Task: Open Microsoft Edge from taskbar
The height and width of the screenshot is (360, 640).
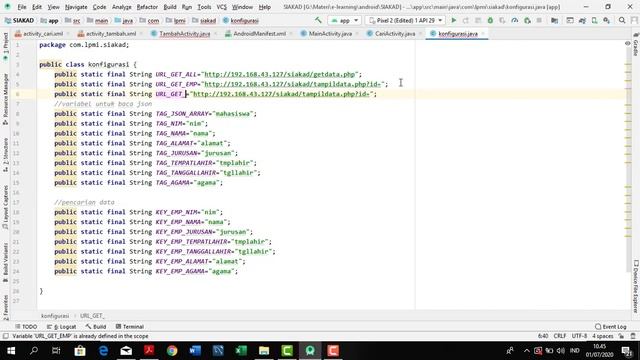Action: pos(103,351)
